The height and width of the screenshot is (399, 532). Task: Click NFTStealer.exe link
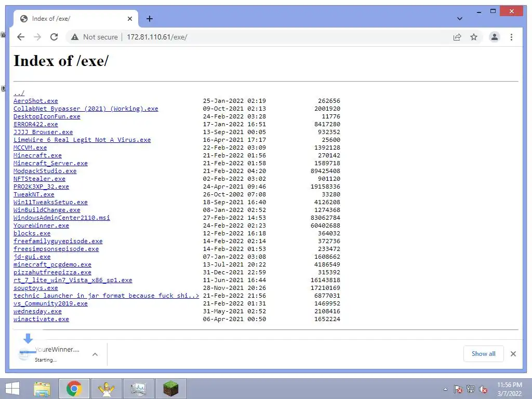click(x=39, y=179)
